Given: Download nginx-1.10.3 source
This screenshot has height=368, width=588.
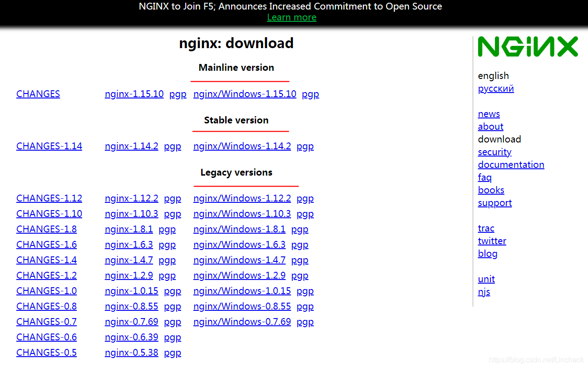Looking at the screenshot, I should pyautogui.click(x=131, y=214).
